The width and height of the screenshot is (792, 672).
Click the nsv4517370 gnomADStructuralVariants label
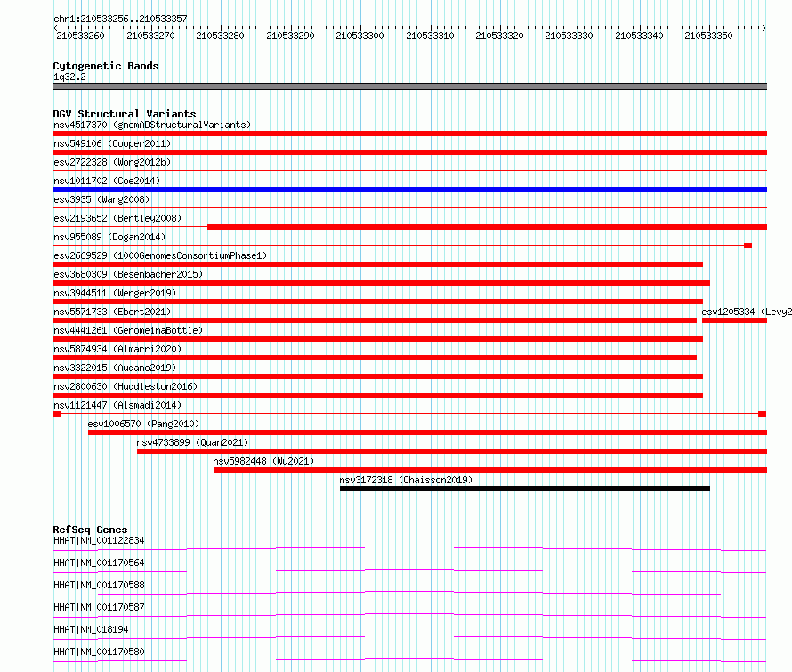click(152, 125)
